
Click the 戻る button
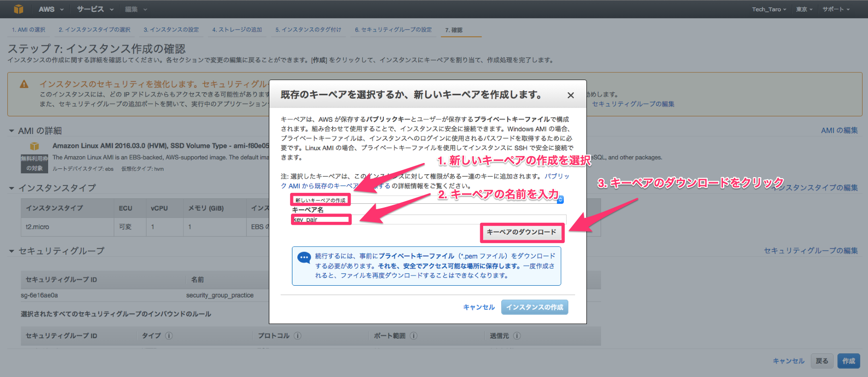822,361
